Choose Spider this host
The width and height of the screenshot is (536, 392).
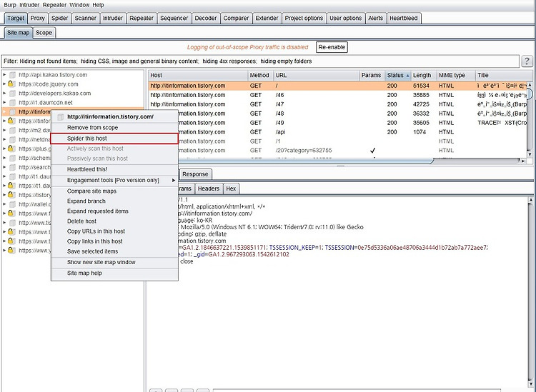(114, 139)
